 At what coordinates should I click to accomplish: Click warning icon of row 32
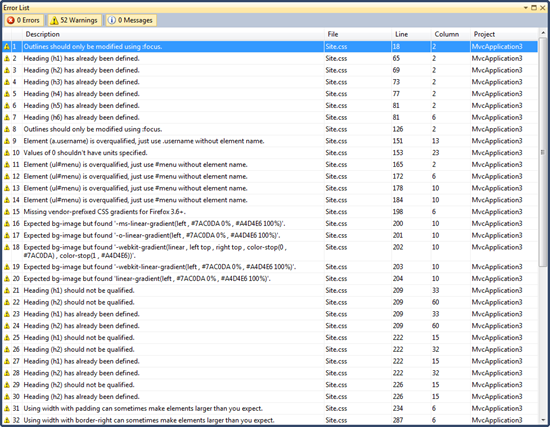[7, 420]
